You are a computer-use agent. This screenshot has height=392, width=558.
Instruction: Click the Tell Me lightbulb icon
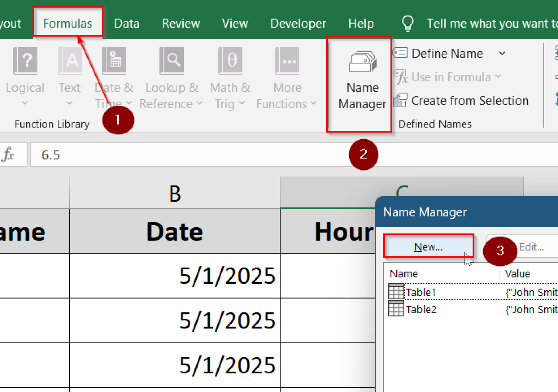point(407,24)
